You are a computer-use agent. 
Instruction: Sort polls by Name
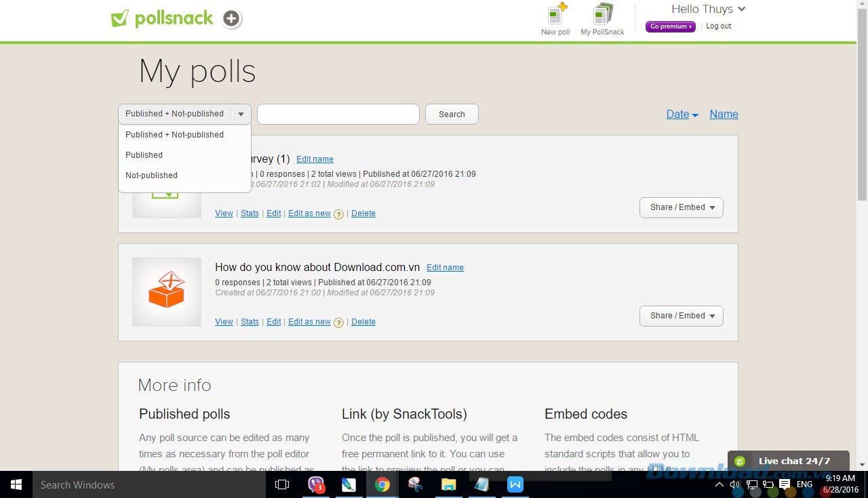(x=724, y=115)
